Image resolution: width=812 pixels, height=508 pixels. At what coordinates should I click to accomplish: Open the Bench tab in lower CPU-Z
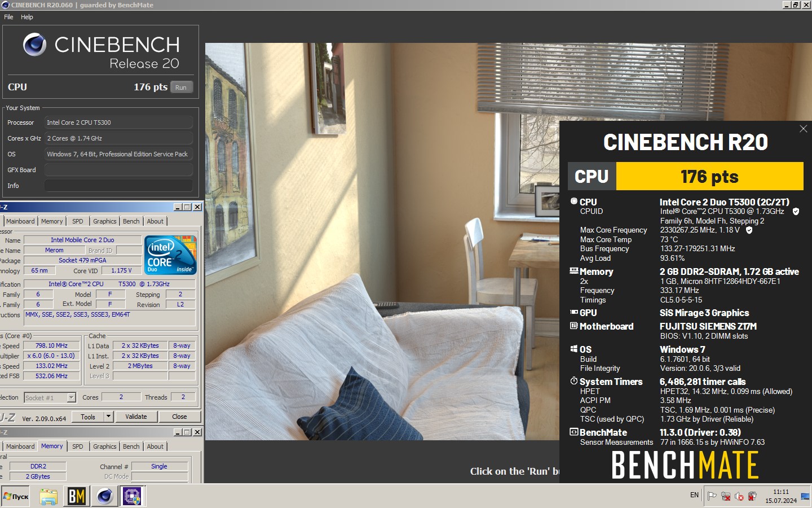coord(131,446)
